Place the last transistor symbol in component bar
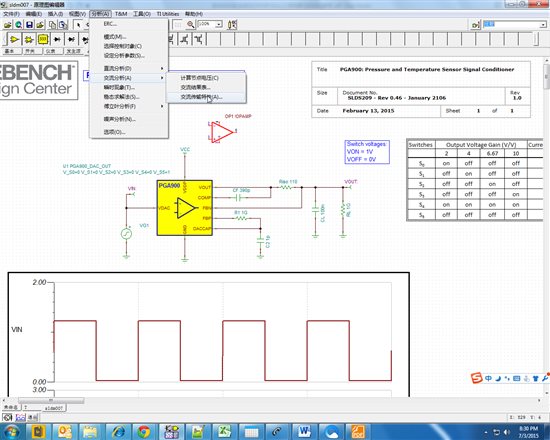Screen dimensions: 550x440 pos(199,39)
